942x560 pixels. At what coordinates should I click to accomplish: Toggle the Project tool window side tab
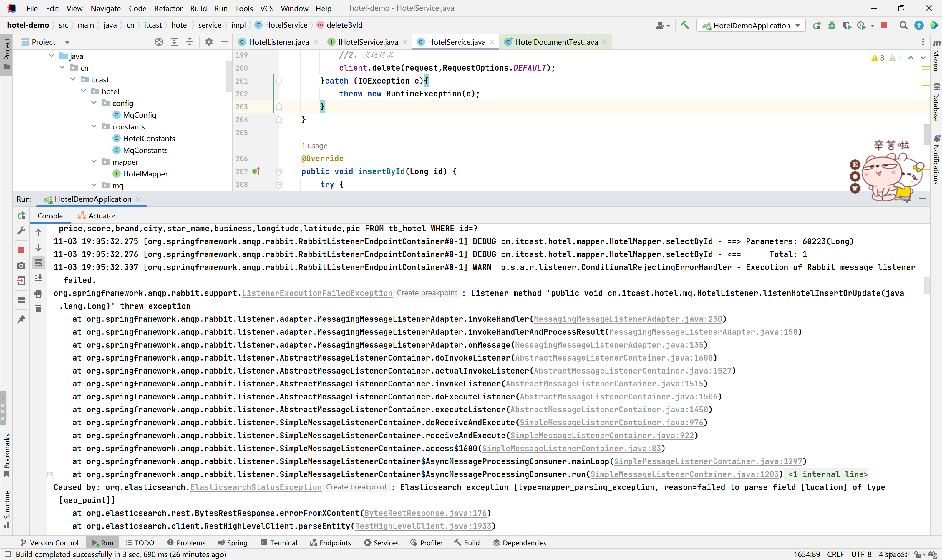click(6, 54)
